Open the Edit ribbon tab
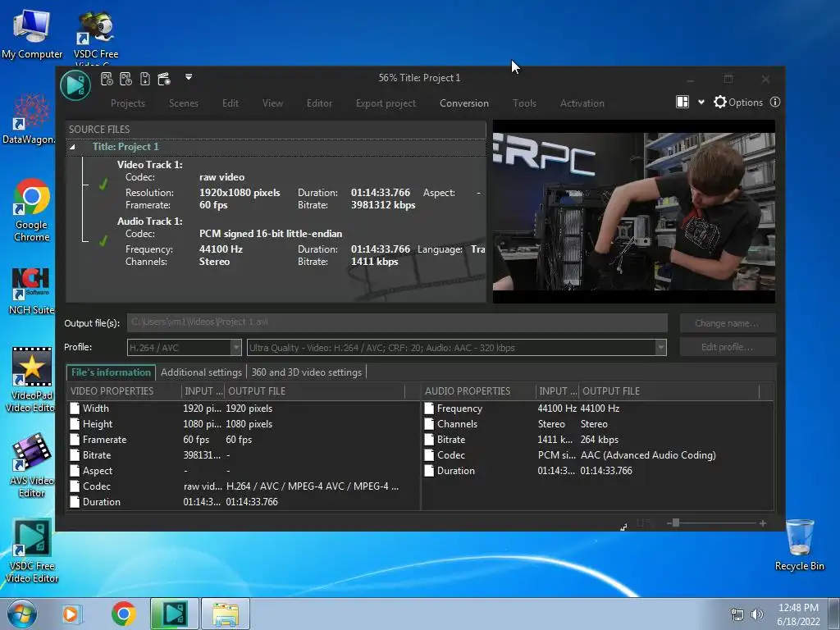This screenshot has width=840, height=630. coord(231,103)
